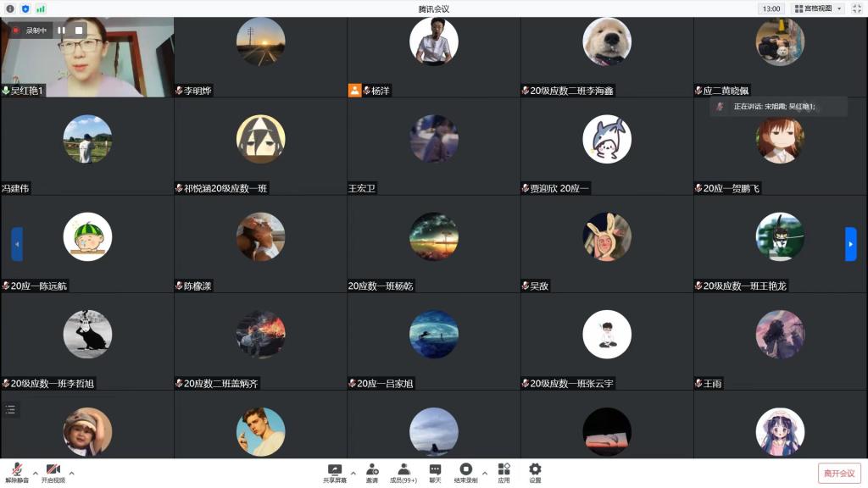Open the 宫格视图 layout dropdown
868x488 pixels.
[x=818, y=8]
